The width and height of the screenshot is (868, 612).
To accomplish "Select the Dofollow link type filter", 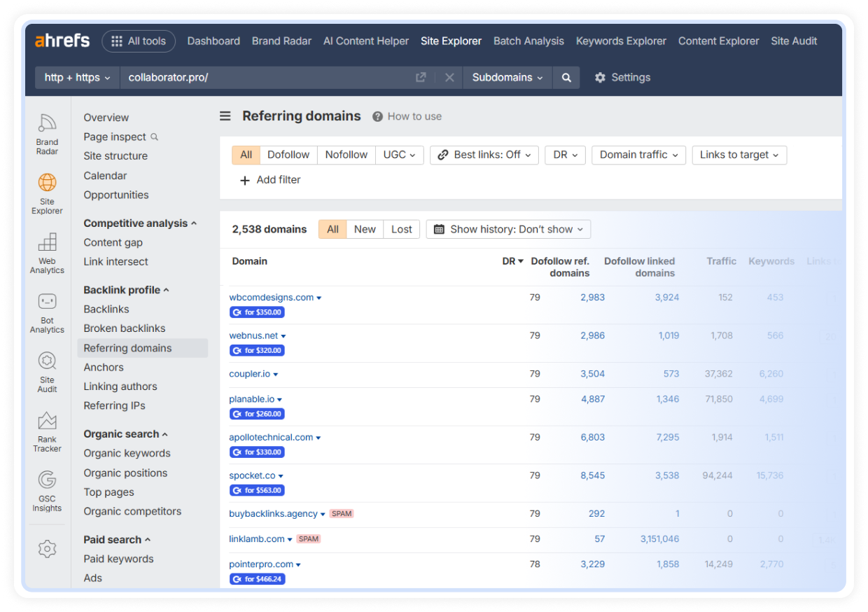I will [x=288, y=155].
